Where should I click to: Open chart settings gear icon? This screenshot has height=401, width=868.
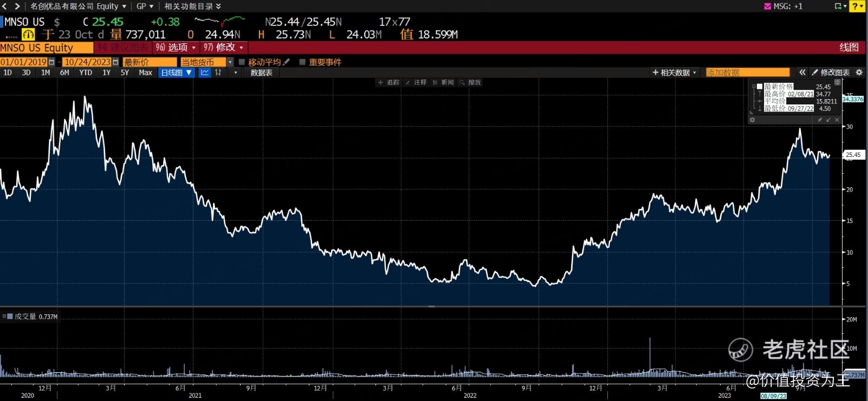click(859, 73)
